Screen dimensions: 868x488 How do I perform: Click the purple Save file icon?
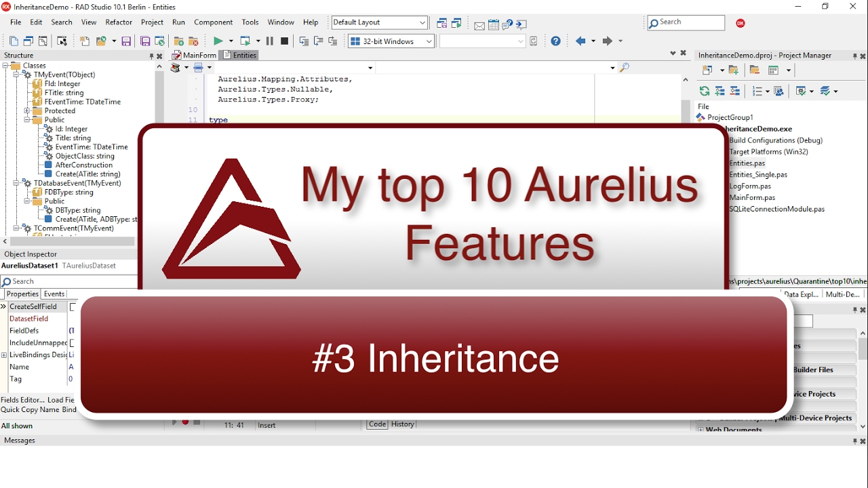(126, 41)
